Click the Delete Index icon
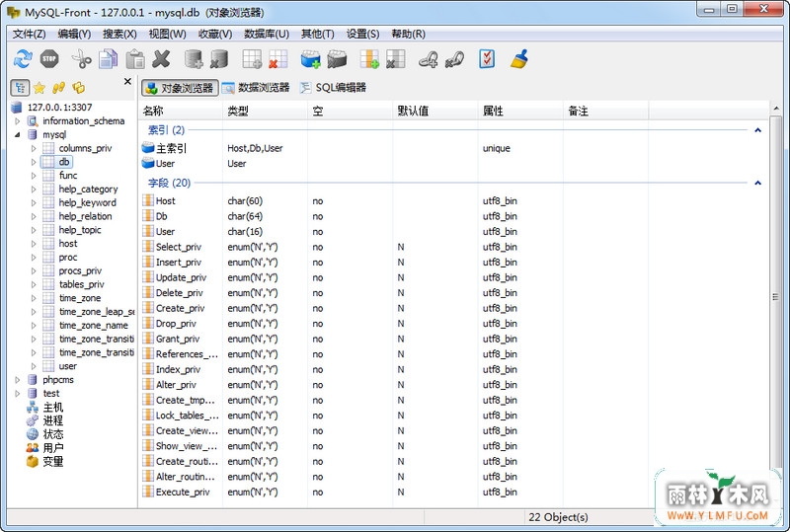Image resolution: width=790 pixels, height=532 pixels. [x=337, y=59]
